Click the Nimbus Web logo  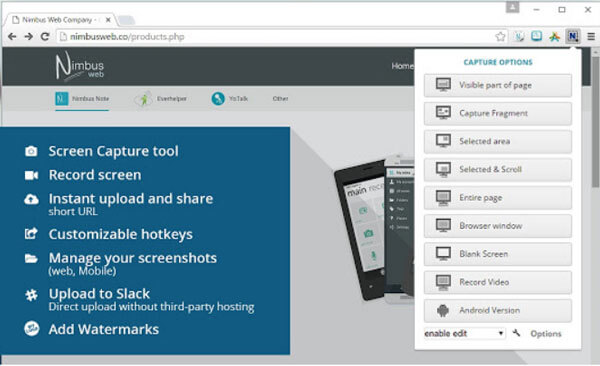[80, 66]
